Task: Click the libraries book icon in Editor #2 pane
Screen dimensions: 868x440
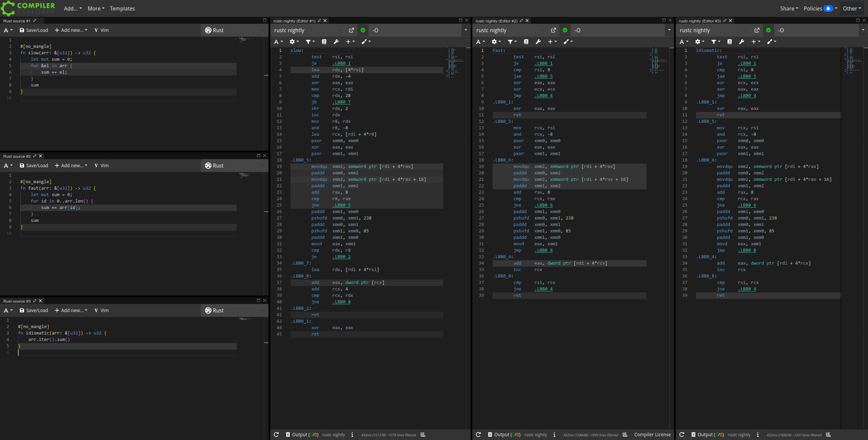Action: click(526, 42)
